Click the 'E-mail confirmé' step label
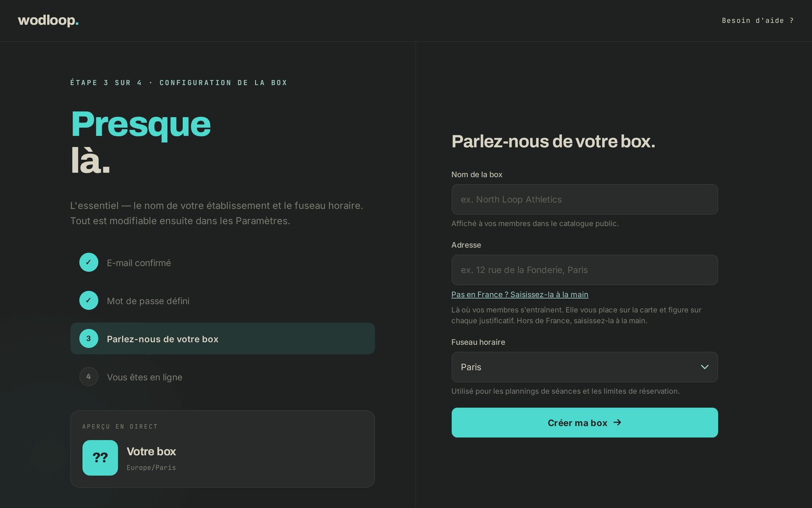 pyautogui.click(x=139, y=263)
